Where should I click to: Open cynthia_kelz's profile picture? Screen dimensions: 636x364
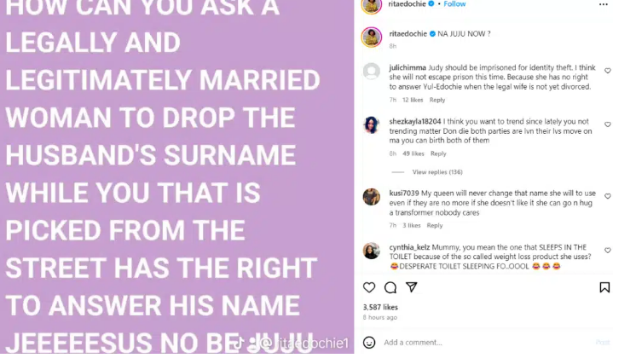point(372,251)
